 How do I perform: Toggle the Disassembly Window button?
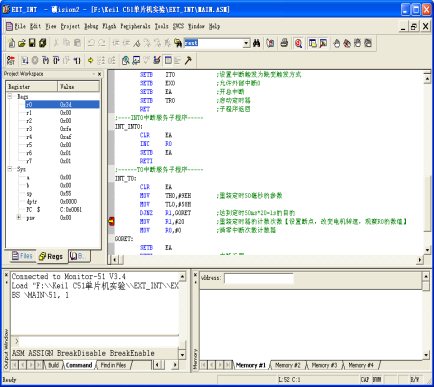(125, 60)
